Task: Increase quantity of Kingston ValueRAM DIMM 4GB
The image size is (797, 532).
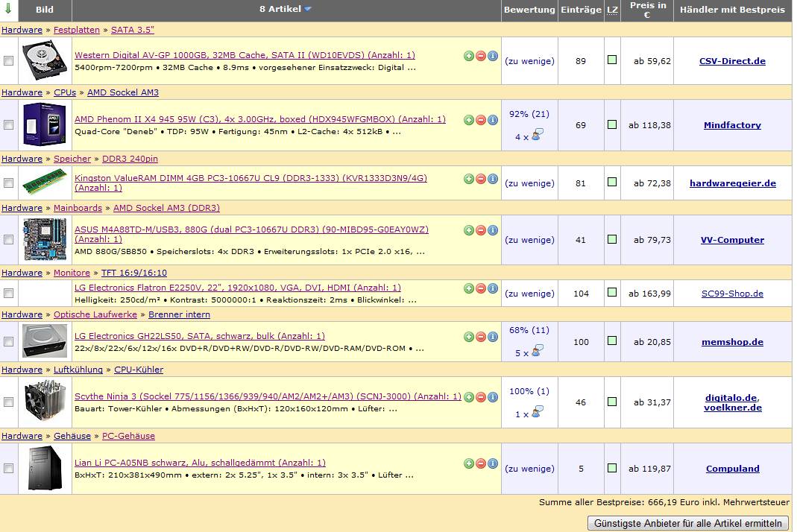Action: (x=469, y=179)
